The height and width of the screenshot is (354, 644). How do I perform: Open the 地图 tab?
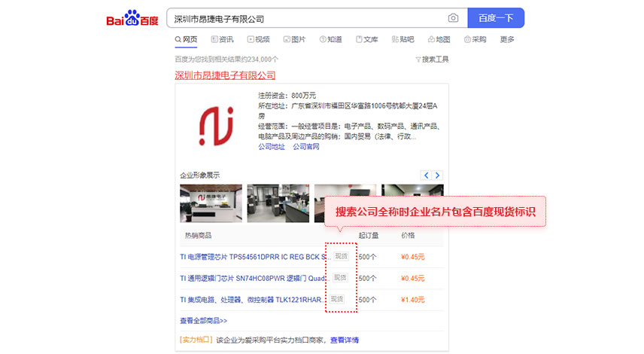click(x=438, y=39)
